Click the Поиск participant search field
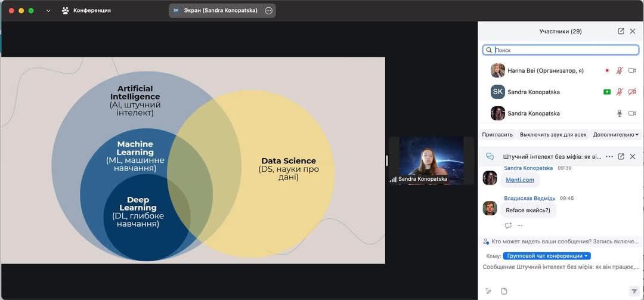This screenshot has height=300, width=644. 561,50
